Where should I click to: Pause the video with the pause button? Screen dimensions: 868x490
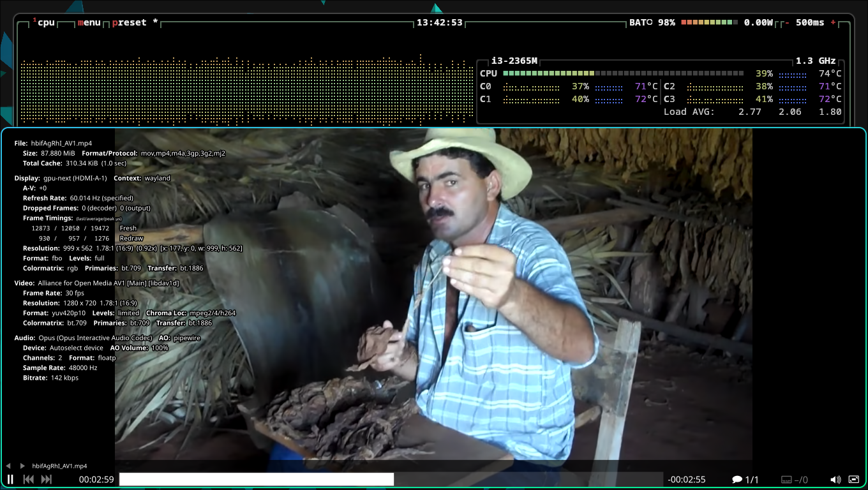[10, 479]
